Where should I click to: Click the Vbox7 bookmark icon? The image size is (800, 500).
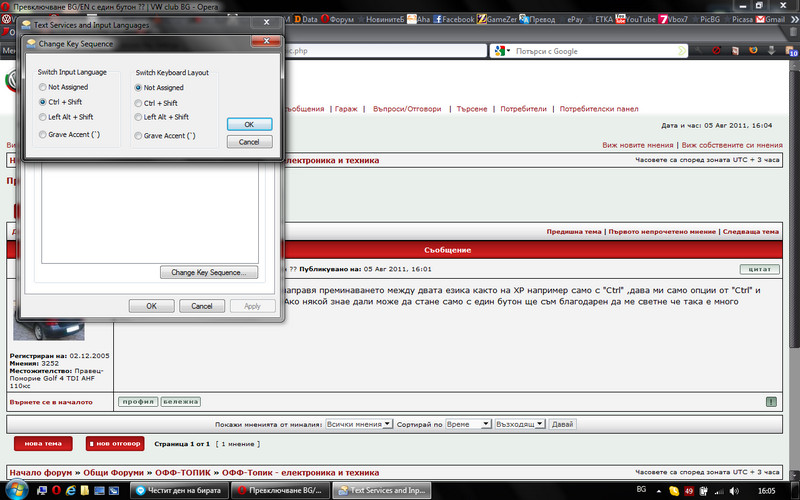(664, 19)
